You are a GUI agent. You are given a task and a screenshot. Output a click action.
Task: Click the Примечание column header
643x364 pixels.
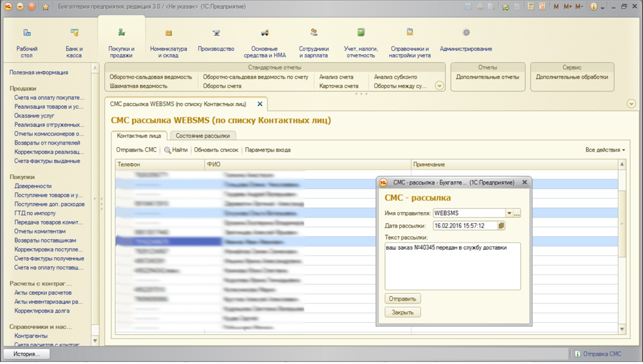[515, 164]
